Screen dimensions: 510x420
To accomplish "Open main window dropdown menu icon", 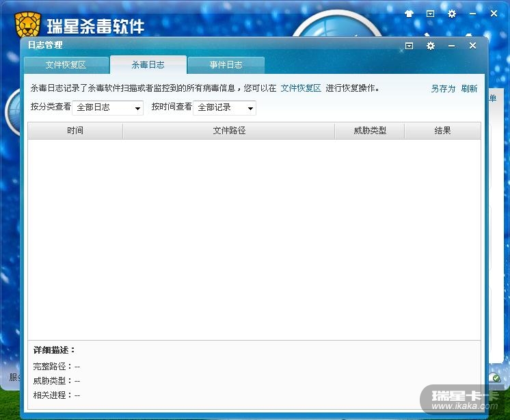I will tap(430, 14).
